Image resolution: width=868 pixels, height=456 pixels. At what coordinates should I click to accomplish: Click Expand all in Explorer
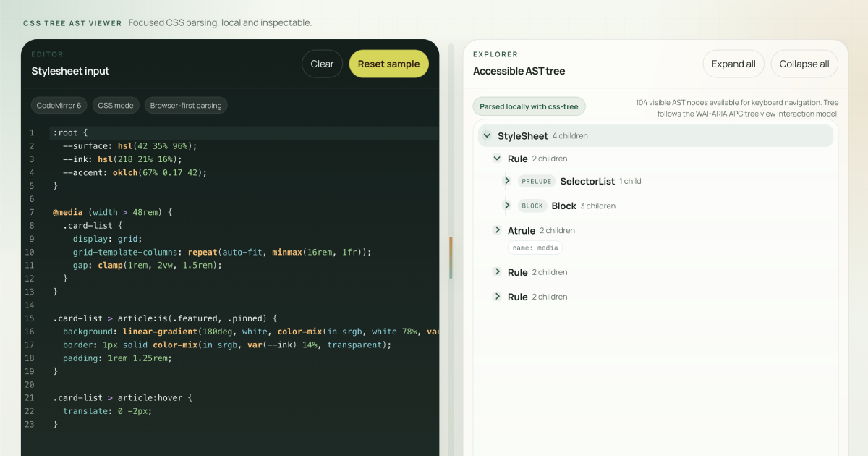pos(733,64)
